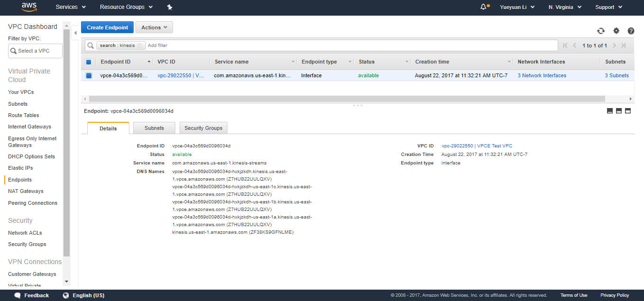
Task: Click the globe language icon
Action: (x=66, y=295)
